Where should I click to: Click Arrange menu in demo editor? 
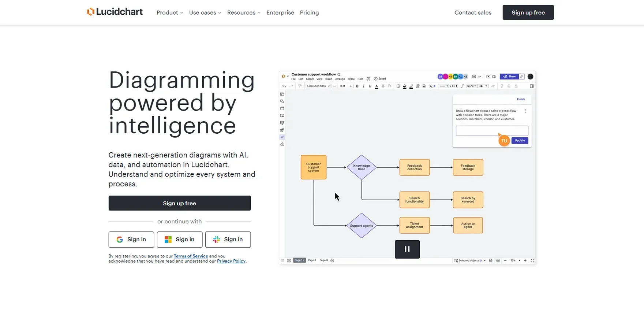[340, 79]
